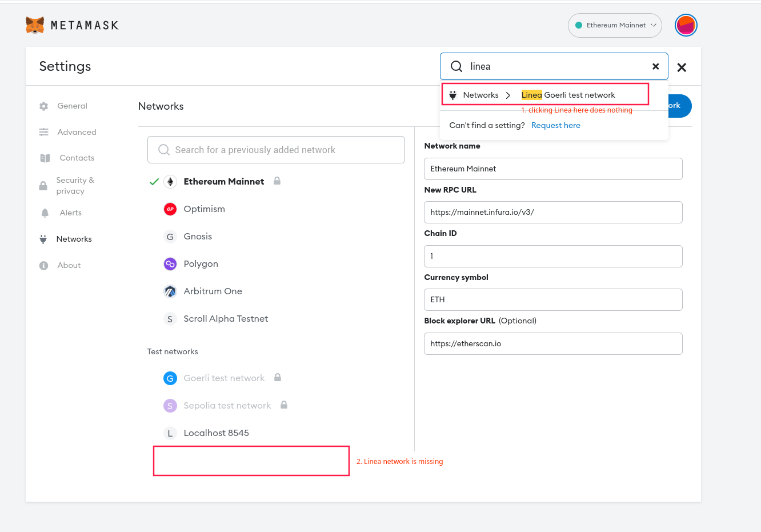Screen dimensions: 761x532
Task: Click the Network name input field
Action: click(553, 169)
